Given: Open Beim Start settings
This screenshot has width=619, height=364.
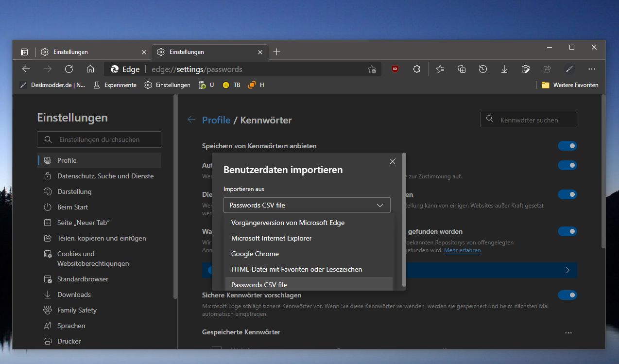Looking at the screenshot, I should click(x=99, y=207).
